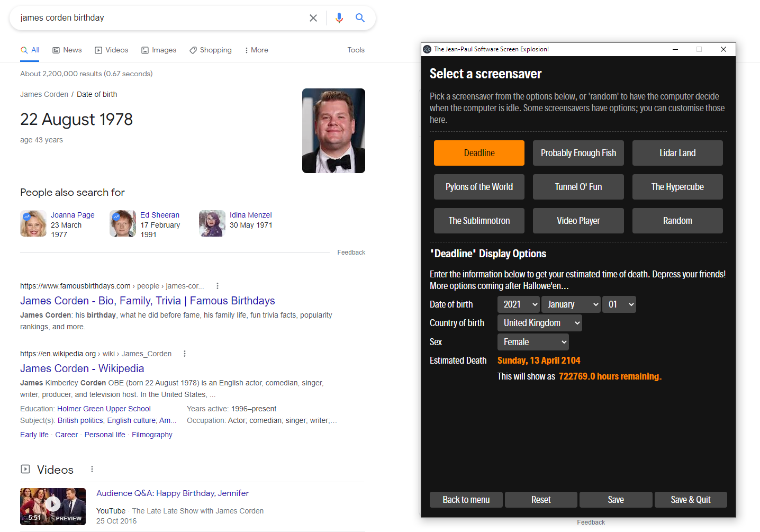Open the birth year dropdown showing 2021
760x532 pixels.
pos(519,304)
